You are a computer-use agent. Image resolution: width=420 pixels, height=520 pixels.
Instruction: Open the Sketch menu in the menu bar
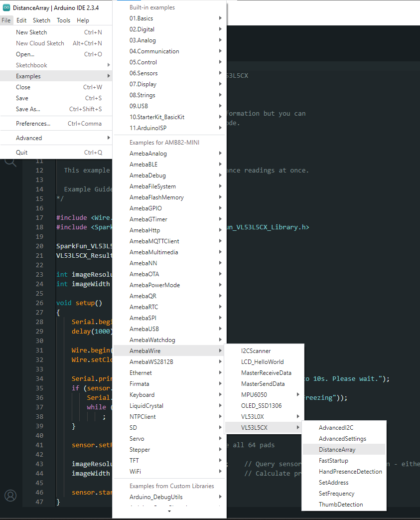click(x=41, y=20)
